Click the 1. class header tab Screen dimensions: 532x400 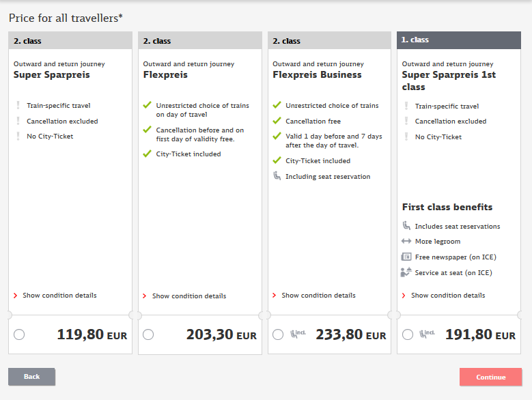point(459,40)
